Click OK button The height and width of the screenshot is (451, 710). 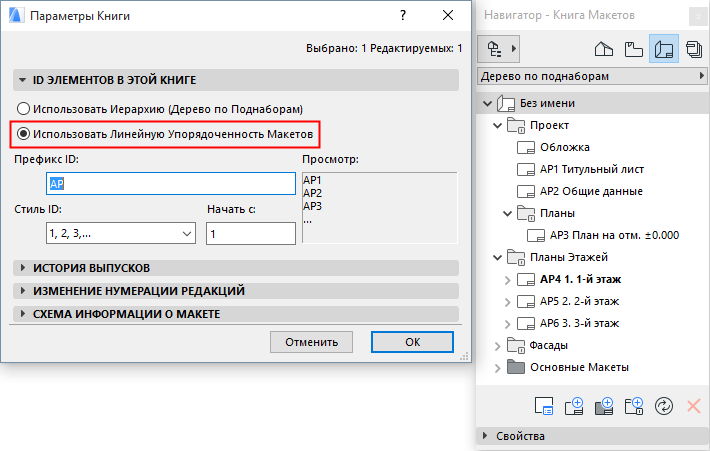click(x=412, y=342)
